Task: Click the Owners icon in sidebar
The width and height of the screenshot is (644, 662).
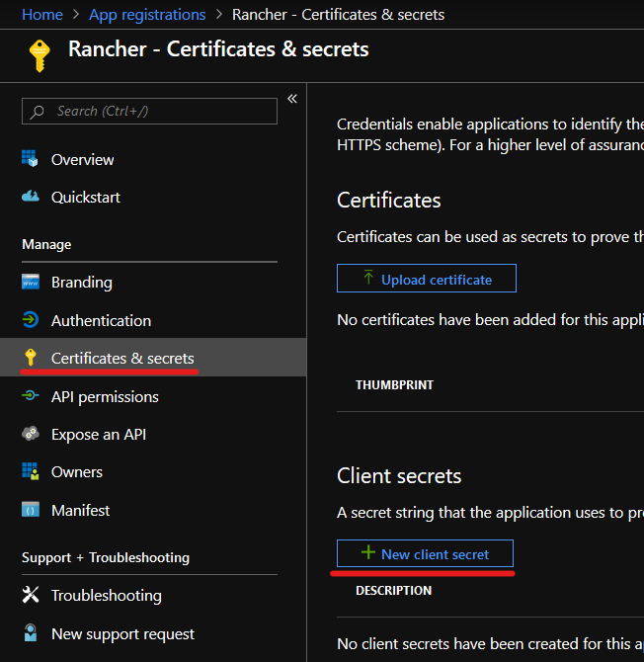Action: point(31,471)
